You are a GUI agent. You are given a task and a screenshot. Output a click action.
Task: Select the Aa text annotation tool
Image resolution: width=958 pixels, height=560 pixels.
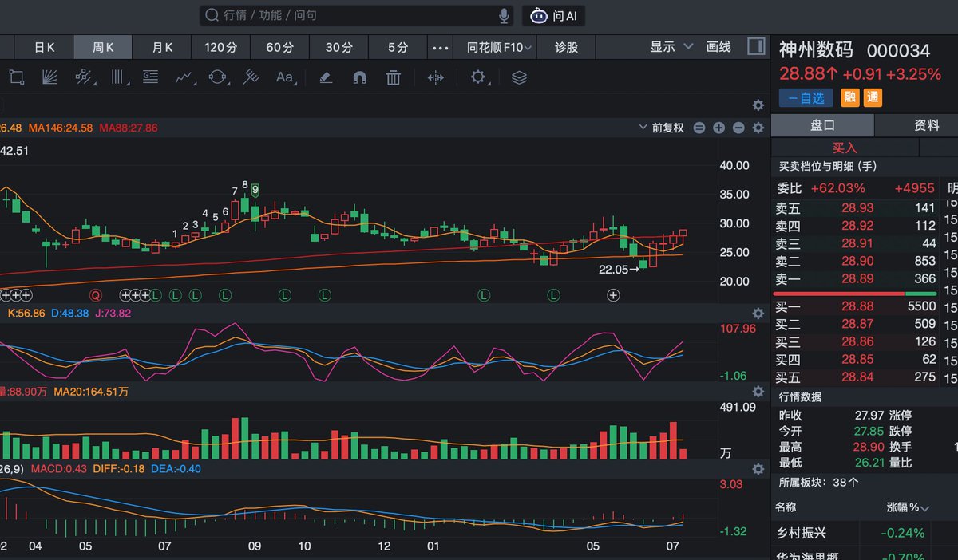[284, 77]
